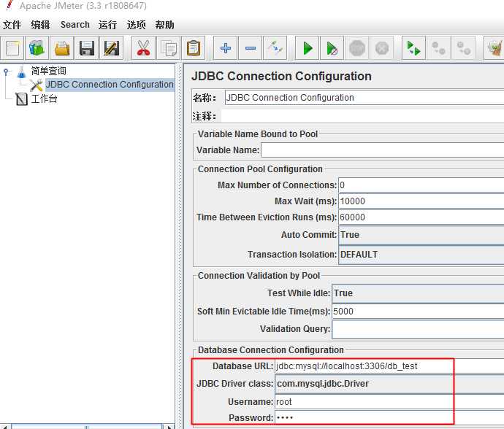Open the 编辑 menu
Screen dimensions: 504x429
click(40, 25)
